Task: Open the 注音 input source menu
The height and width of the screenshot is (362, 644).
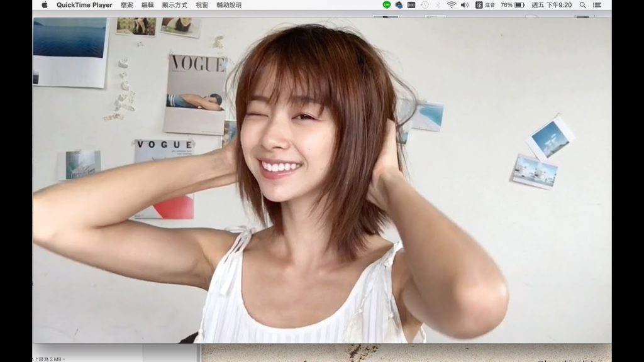Action: tap(485, 5)
